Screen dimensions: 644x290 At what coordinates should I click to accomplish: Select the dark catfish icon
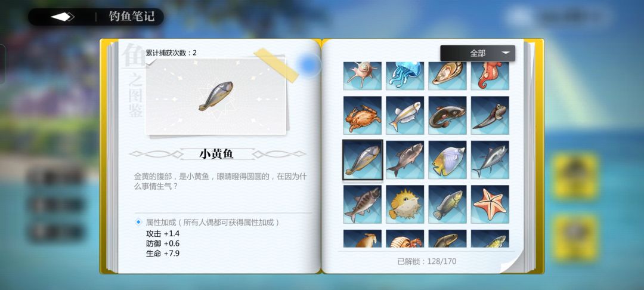447,115
